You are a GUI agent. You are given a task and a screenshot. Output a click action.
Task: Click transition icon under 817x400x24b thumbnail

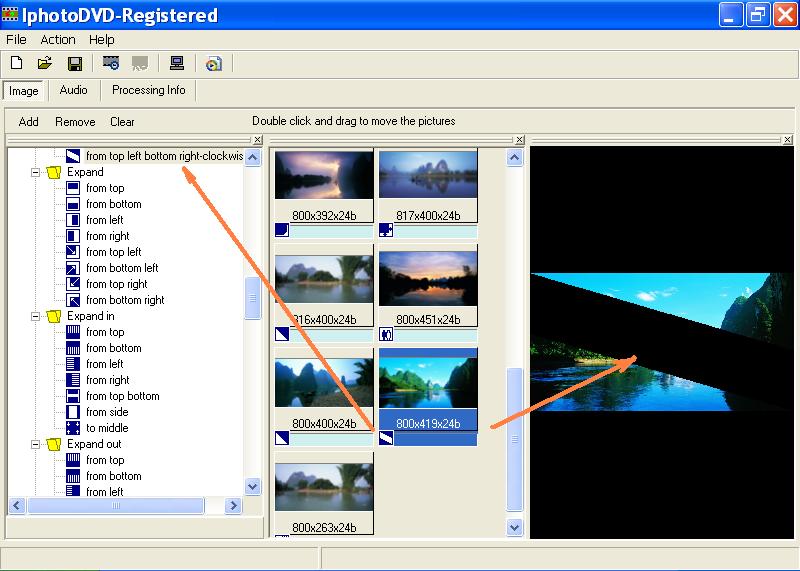386,230
